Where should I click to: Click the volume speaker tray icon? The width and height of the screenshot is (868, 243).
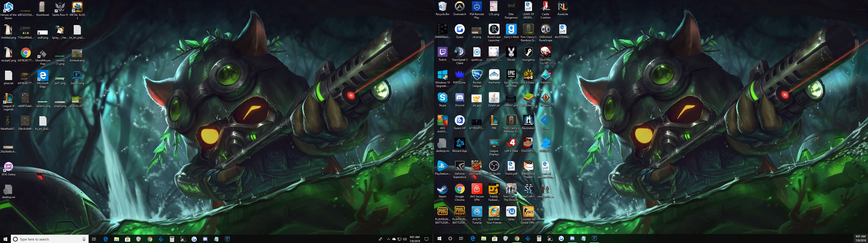404,239
